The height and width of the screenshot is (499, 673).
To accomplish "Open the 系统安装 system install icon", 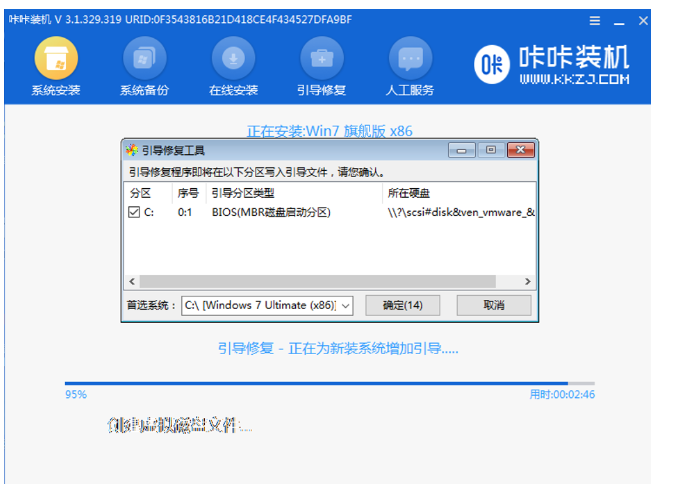I will point(56,58).
